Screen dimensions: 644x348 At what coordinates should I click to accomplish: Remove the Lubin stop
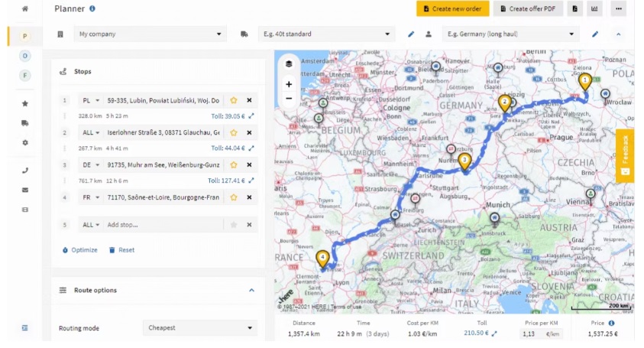pos(249,100)
